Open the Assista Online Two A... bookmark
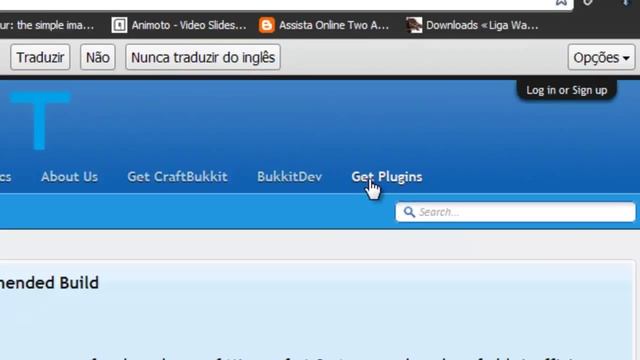This screenshot has height=360, width=640. 324,25
